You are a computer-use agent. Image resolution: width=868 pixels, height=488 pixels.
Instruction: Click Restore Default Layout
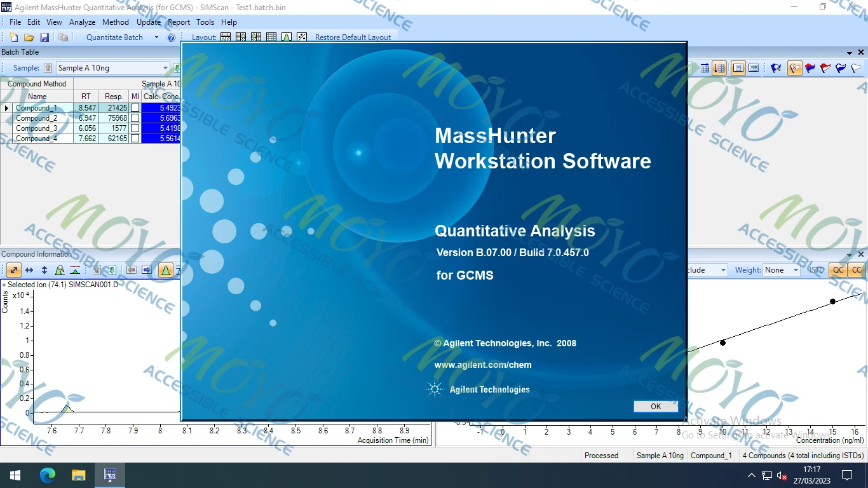(353, 37)
